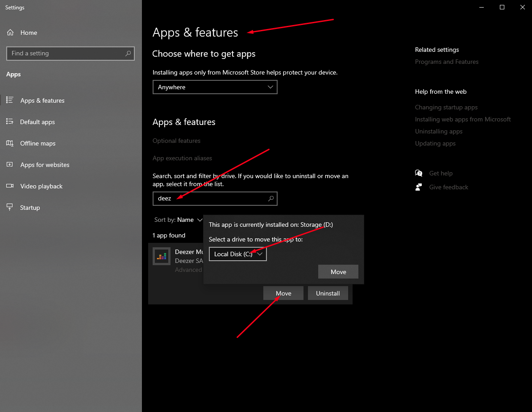The height and width of the screenshot is (412, 532).
Task: Open the Anywhere app source dropdown
Action: click(x=215, y=87)
